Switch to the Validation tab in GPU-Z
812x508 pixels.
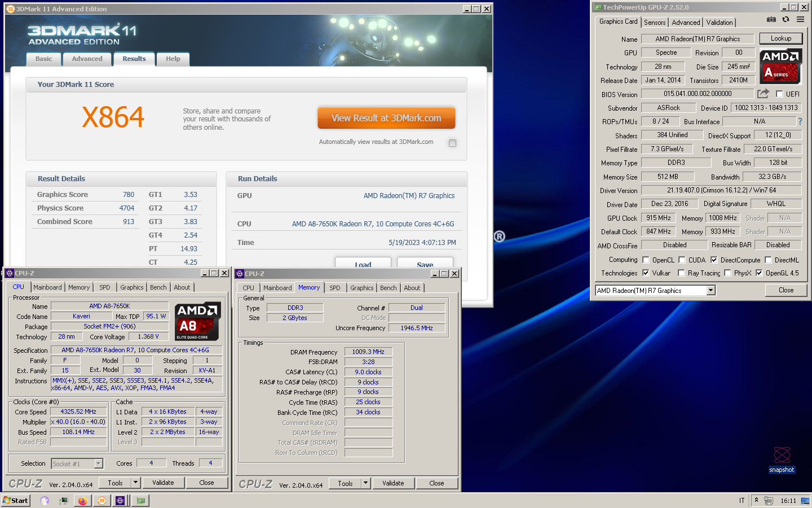pyautogui.click(x=720, y=23)
